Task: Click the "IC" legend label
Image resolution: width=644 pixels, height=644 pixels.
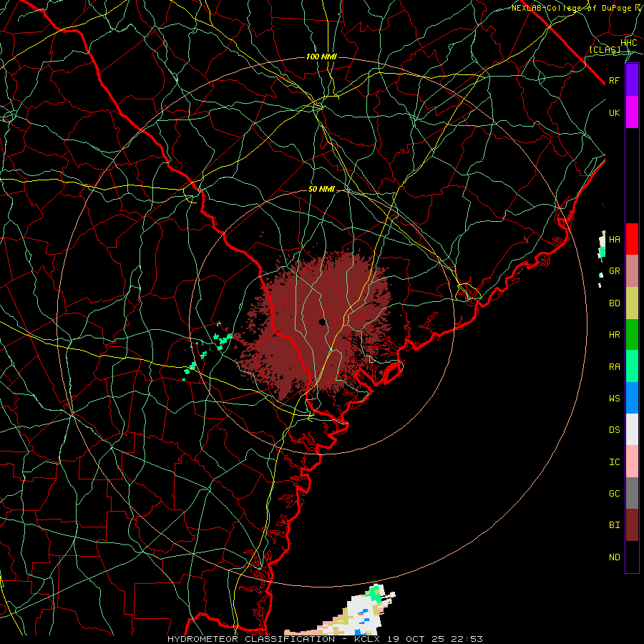Action: pos(614,462)
